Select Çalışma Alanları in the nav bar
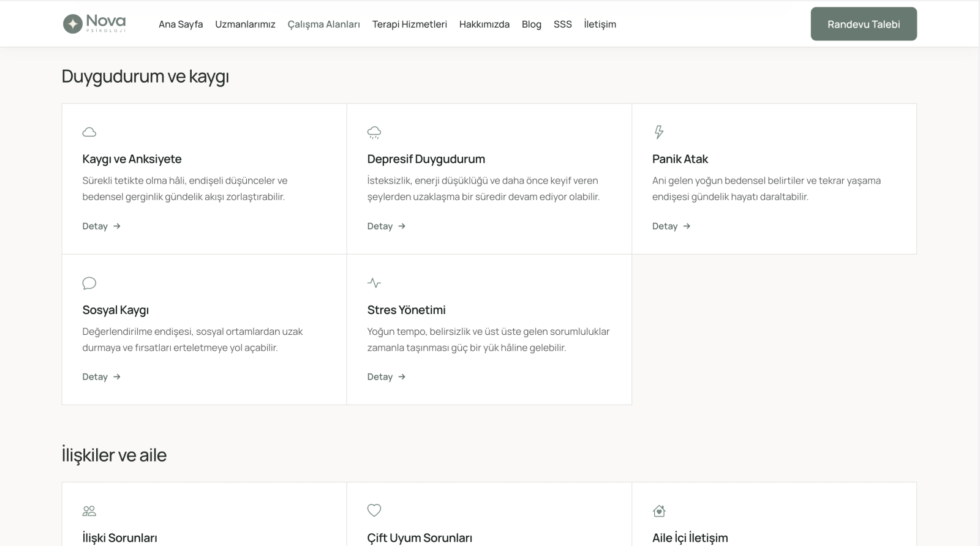 point(323,24)
